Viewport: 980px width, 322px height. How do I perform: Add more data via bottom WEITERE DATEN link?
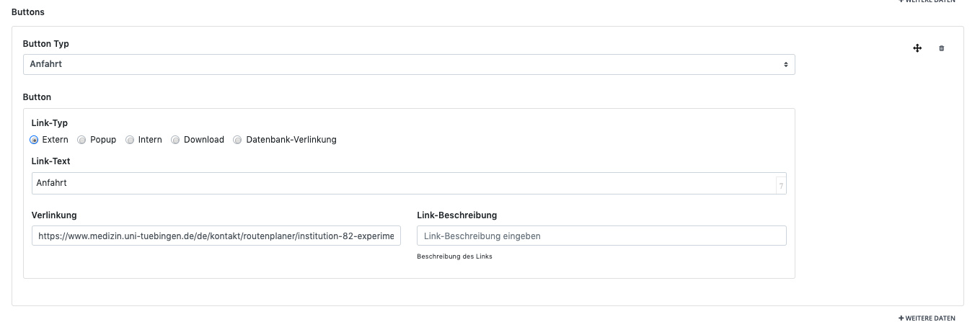coord(927,318)
